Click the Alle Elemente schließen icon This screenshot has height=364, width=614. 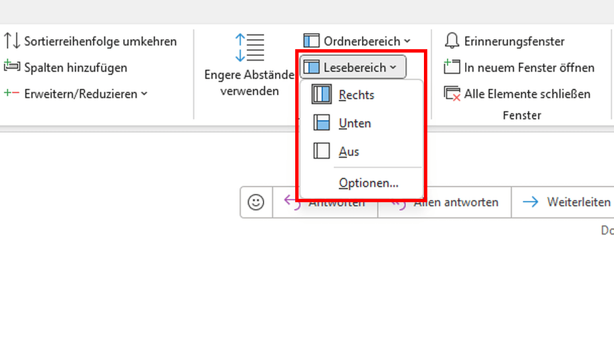point(452,93)
